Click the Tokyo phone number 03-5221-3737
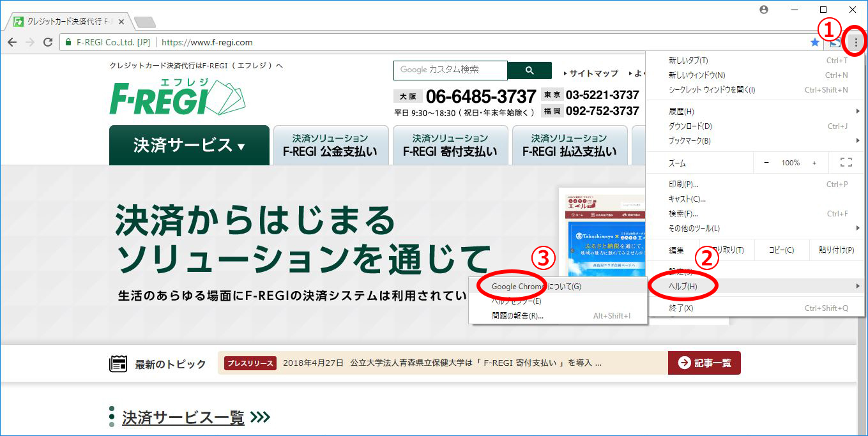This screenshot has height=436, width=868. (602, 95)
